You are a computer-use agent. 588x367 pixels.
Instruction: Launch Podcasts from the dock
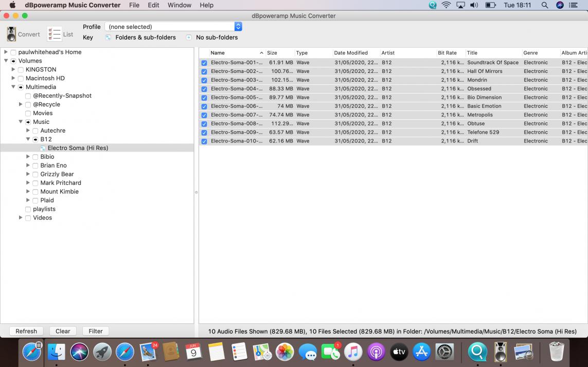376,352
